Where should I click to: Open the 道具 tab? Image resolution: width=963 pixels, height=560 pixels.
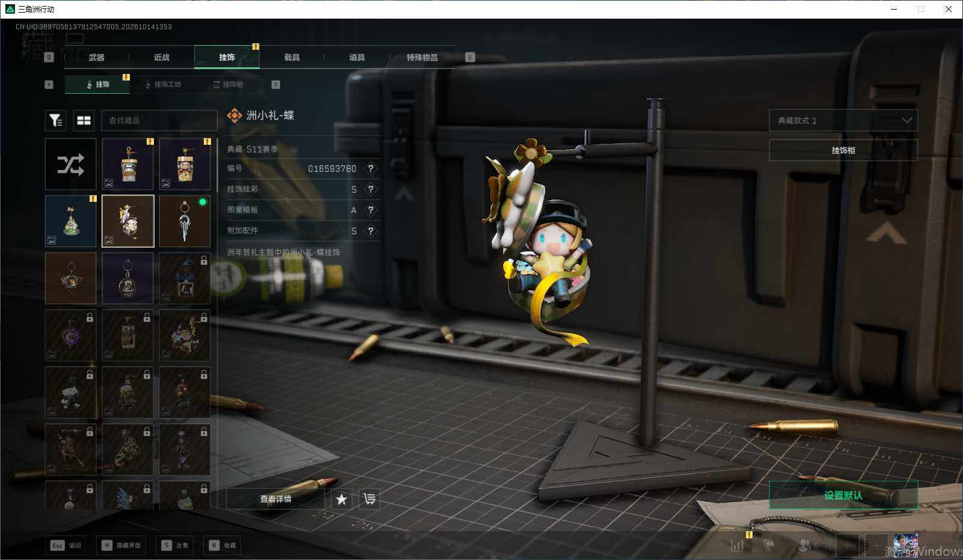[357, 57]
